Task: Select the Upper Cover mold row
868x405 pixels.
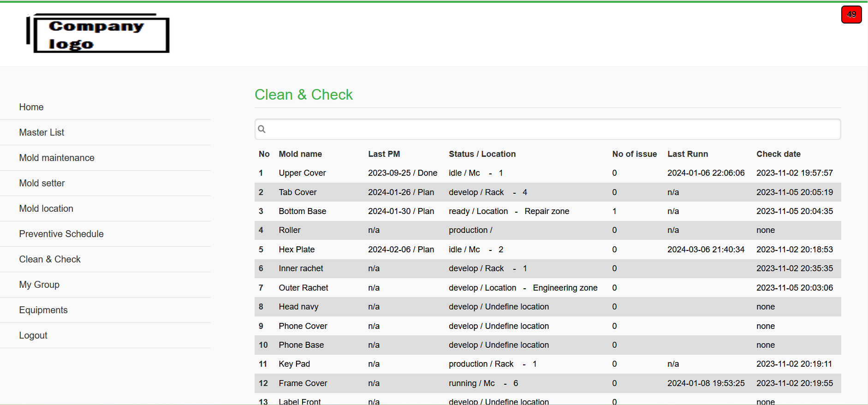Action: click(547, 173)
